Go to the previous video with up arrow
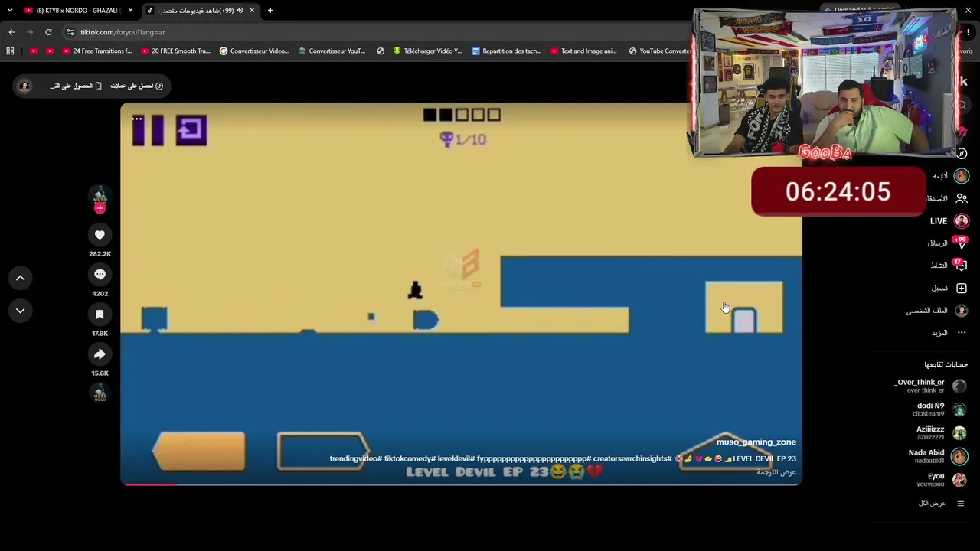 (x=21, y=278)
